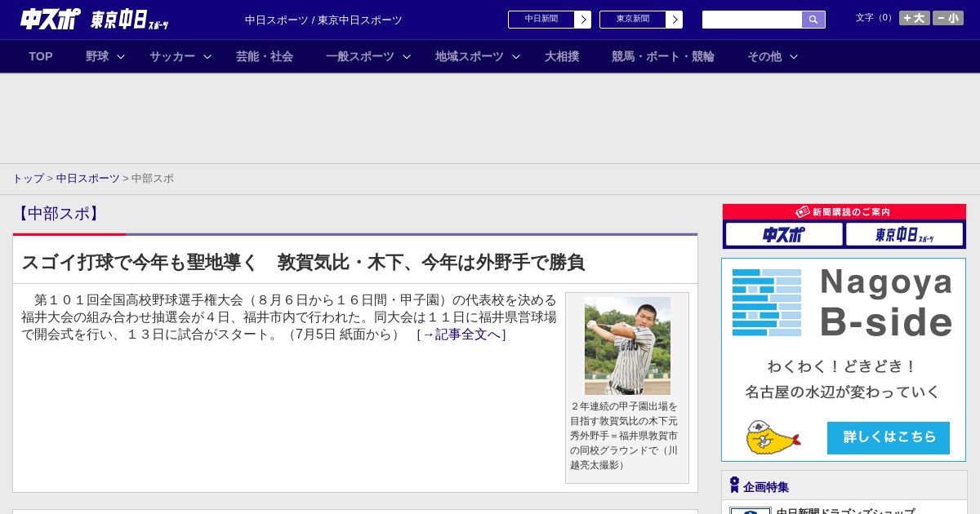This screenshot has height=514, width=980.
Task: Increase text size with 大 button
Action: point(915,18)
